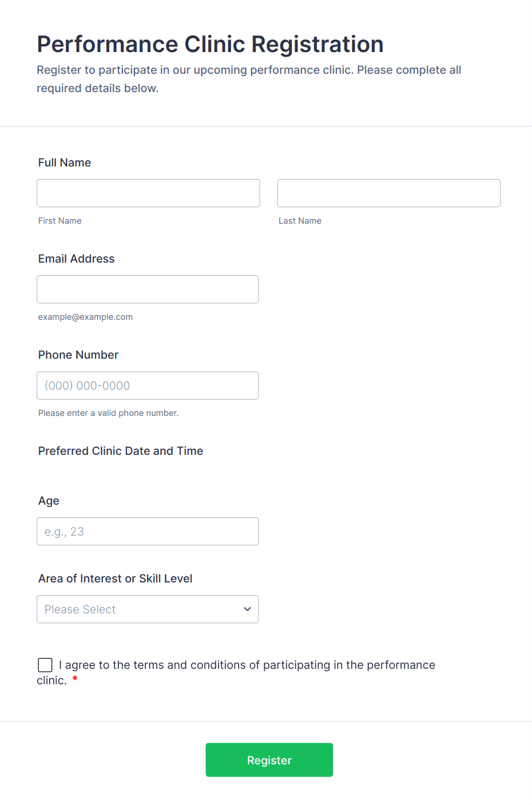Click the Last Name sublabel text
Screen dimensions: 532x805
[300, 221]
